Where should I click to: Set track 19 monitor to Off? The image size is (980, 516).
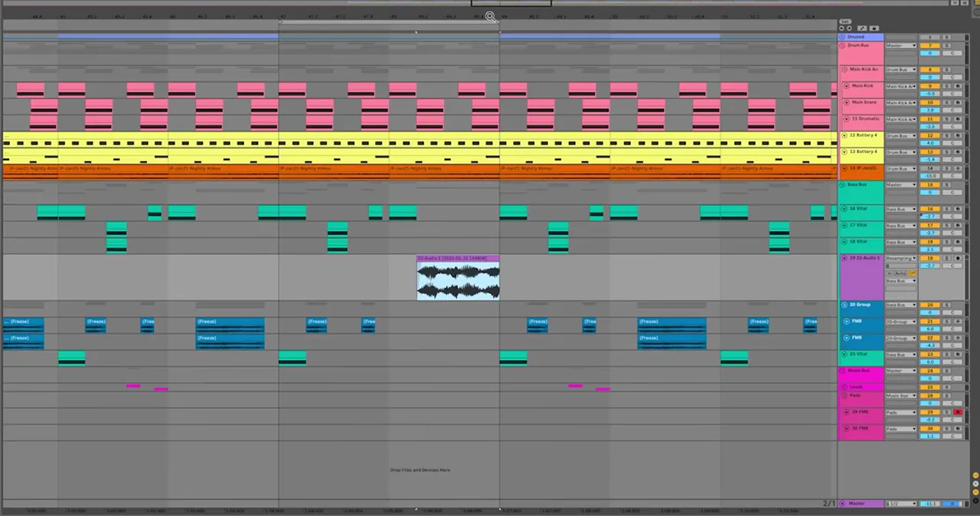(912, 273)
